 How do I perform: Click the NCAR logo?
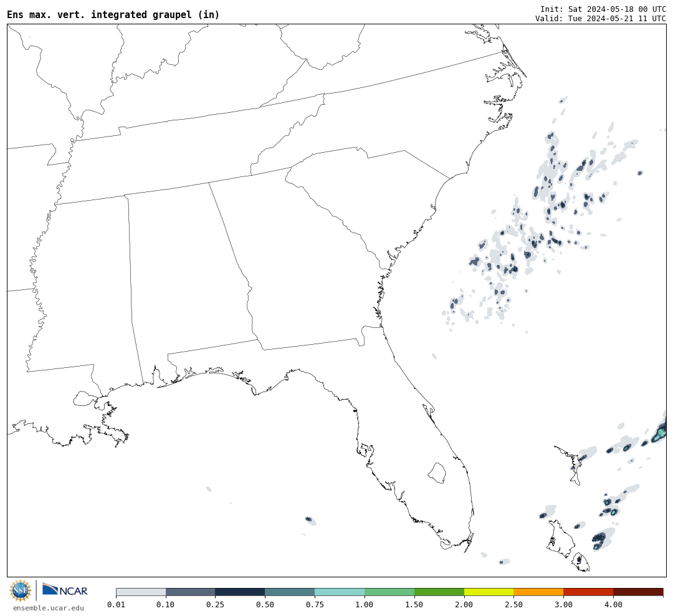65,590
